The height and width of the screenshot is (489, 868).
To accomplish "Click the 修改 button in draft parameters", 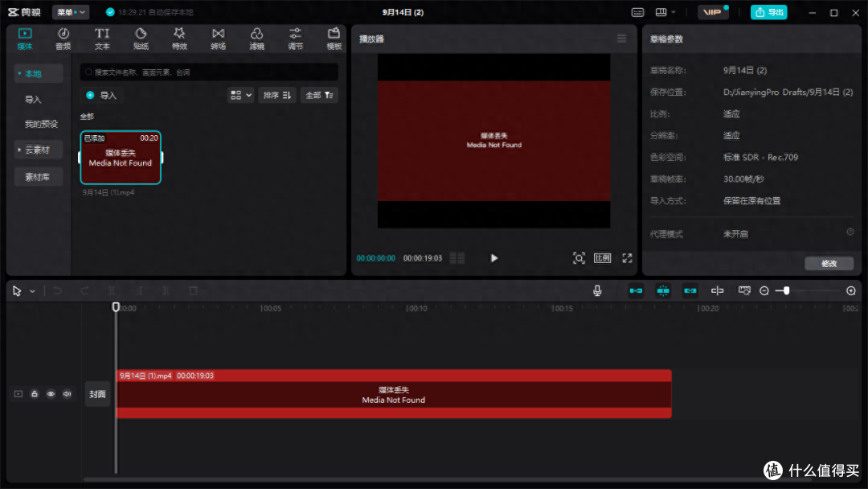I will [x=829, y=264].
